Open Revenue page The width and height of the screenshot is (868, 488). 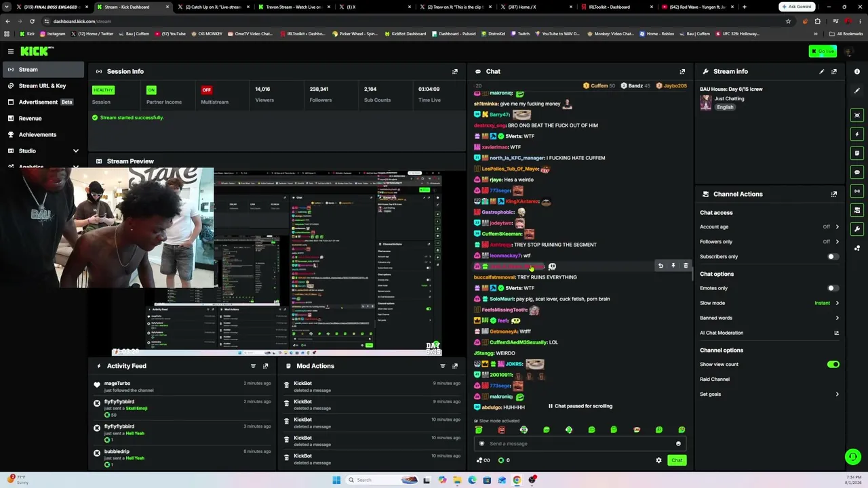tap(43, 118)
